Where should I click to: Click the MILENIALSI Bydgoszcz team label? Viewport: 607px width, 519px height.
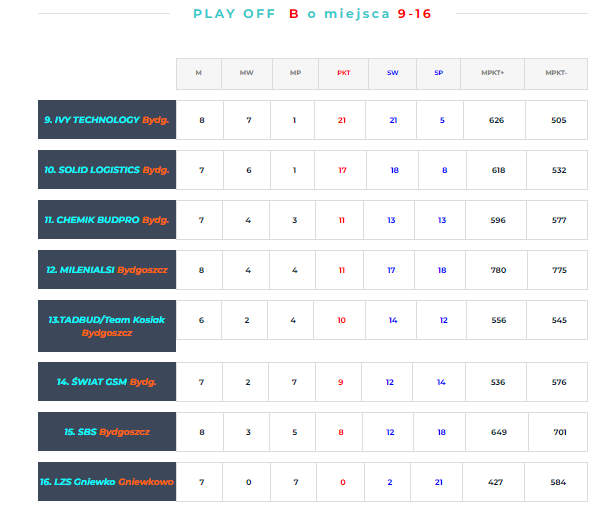[106, 270]
